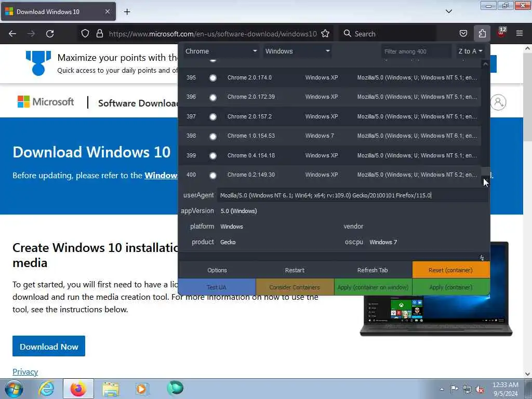Click the Restart button

[295, 270]
